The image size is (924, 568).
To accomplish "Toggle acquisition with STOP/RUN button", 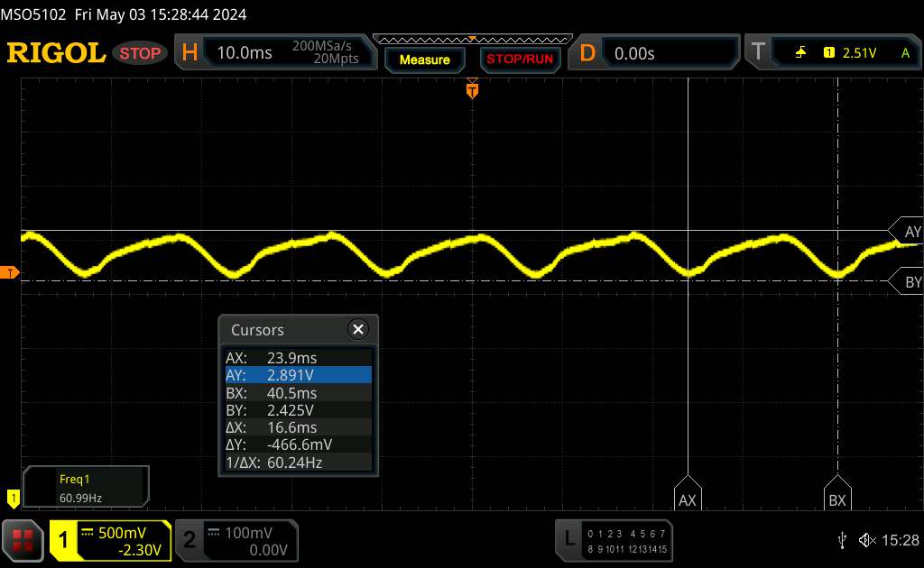I will 519,60.
